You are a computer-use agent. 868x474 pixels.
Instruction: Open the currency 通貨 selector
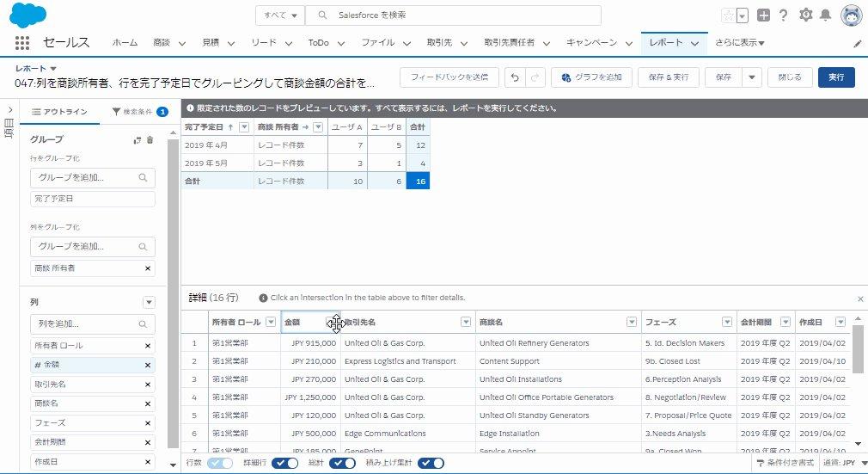[x=844, y=463]
